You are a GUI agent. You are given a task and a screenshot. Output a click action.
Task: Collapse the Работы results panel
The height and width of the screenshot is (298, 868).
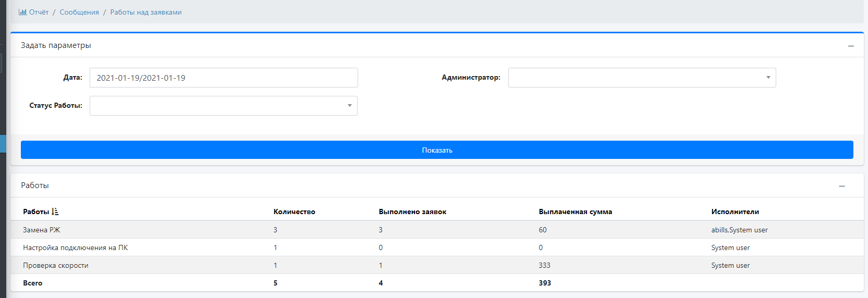coord(841,186)
